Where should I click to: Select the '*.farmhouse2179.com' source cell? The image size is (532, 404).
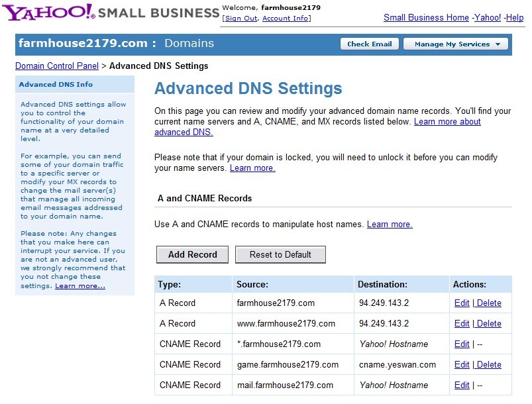[293, 344]
